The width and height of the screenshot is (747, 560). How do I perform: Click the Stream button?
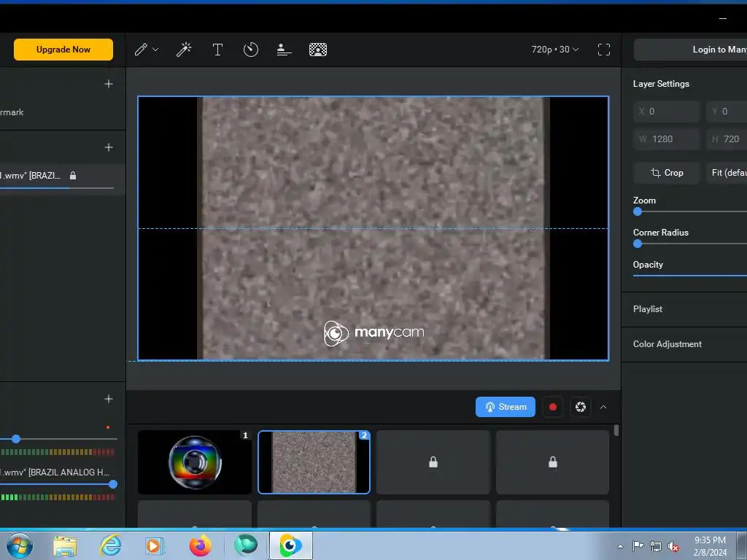point(506,407)
